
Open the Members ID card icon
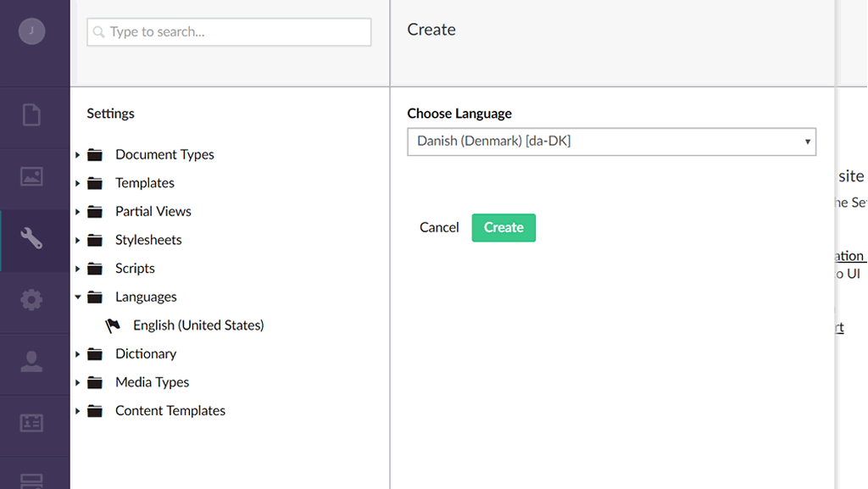tap(31, 423)
